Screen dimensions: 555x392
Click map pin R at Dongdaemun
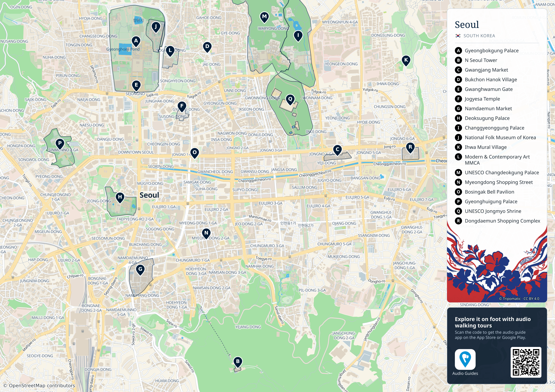[410, 148]
